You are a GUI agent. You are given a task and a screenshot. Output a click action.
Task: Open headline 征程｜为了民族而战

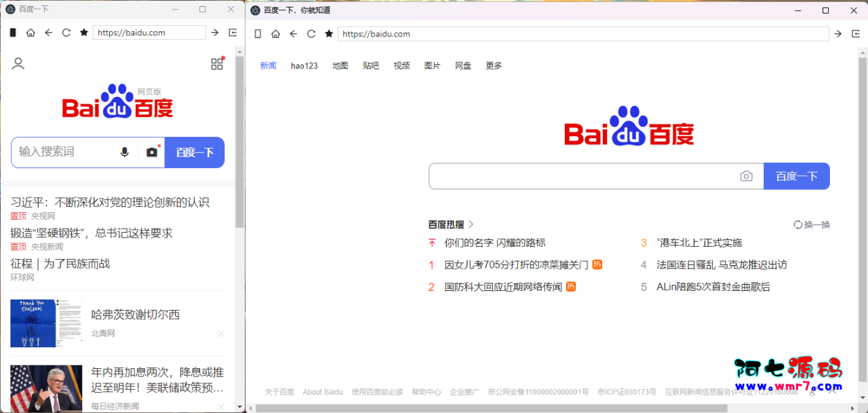[x=60, y=263]
